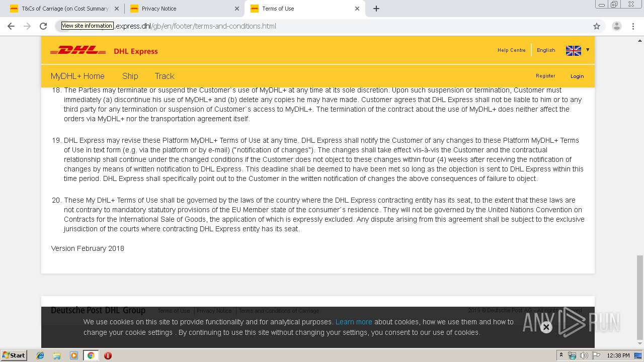Bookmark this page with the star icon
The image size is (644, 362).
pyautogui.click(x=597, y=26)
